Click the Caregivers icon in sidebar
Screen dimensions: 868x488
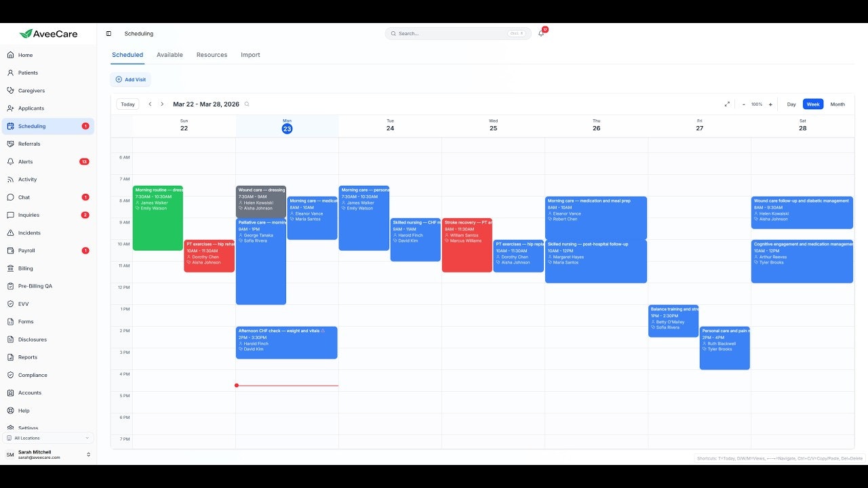[x=10, y=90]
